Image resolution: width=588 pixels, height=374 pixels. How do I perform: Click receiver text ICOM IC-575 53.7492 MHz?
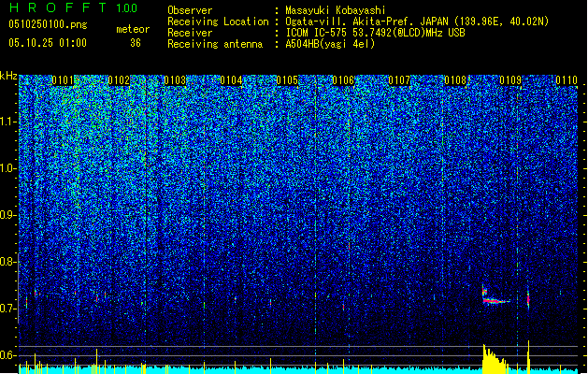click(375, 33)
